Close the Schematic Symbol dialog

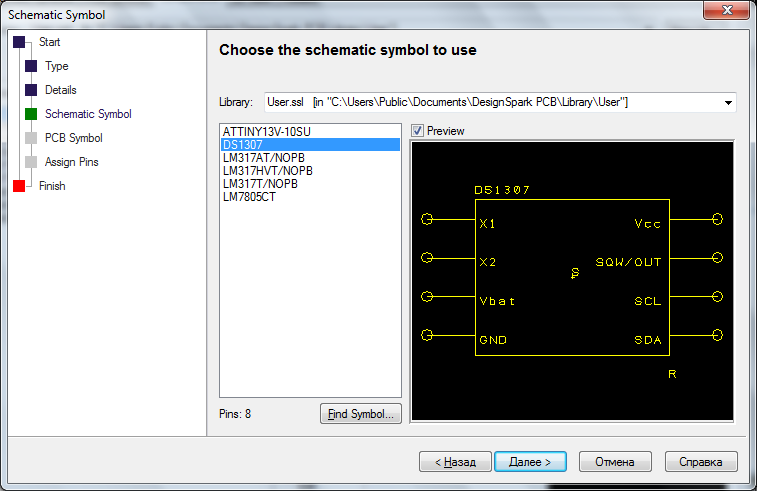727,10
